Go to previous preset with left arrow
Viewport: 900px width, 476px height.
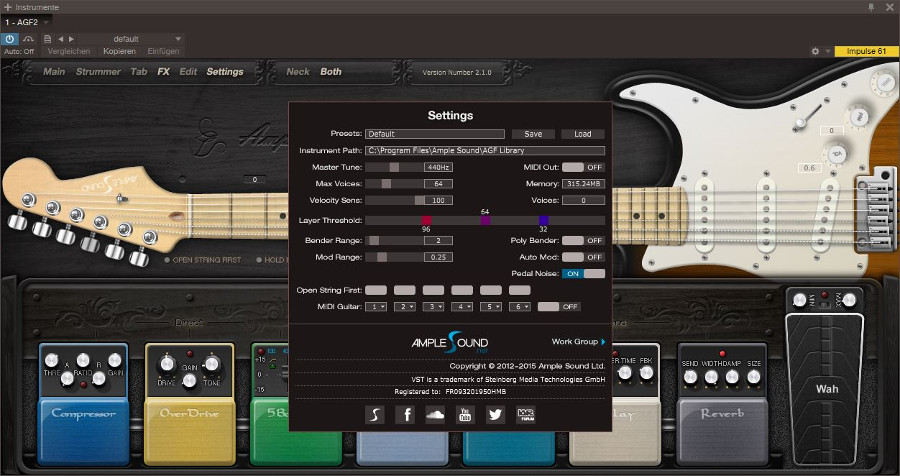click(61, 39)
